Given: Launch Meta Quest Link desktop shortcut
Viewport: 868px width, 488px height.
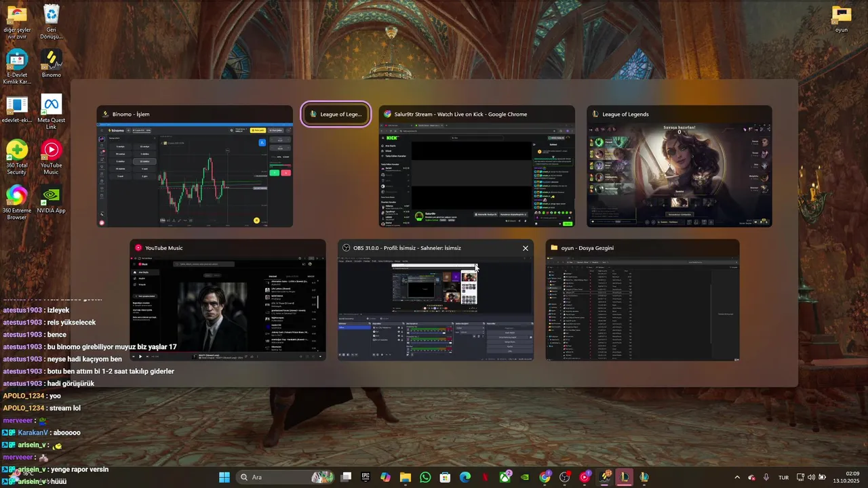Looking at the screenshot, I should pos(52,113).
